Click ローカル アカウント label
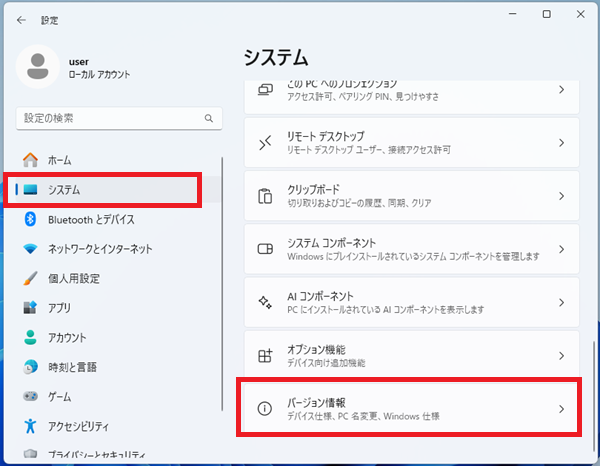600x466 pixels. coord(99,74)
